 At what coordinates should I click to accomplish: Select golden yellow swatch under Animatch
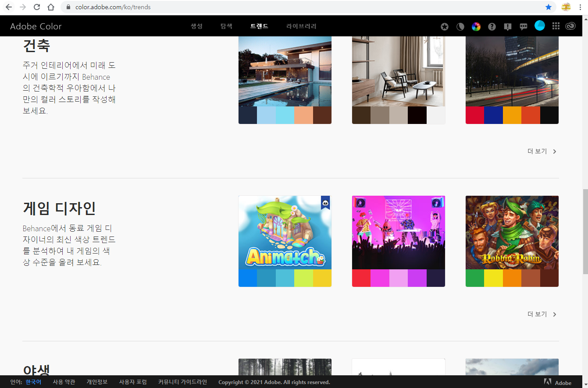322,278
